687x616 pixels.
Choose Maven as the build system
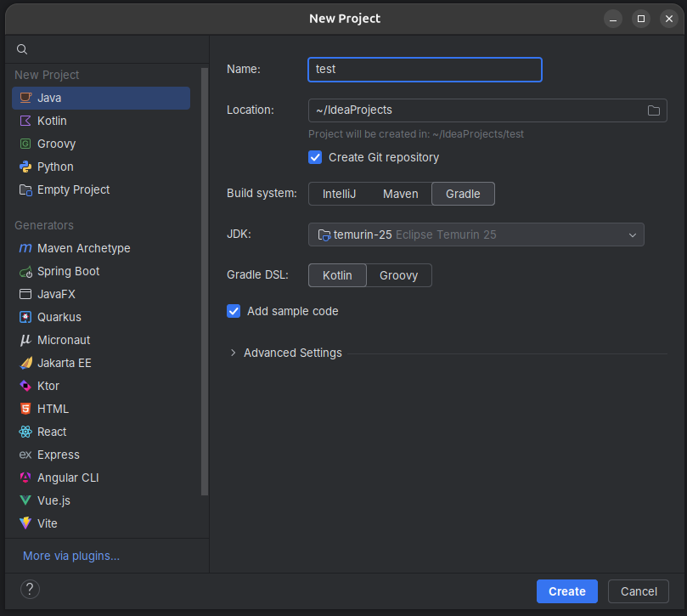400,194
